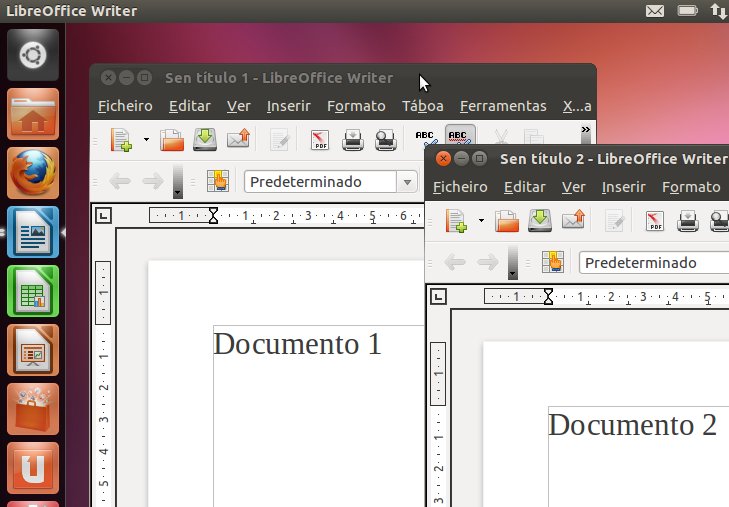This screenshot has height=507, width=729.
Task: Click LibreOffice Writer icon in the launcher
Action: click(x=33, y=232)
